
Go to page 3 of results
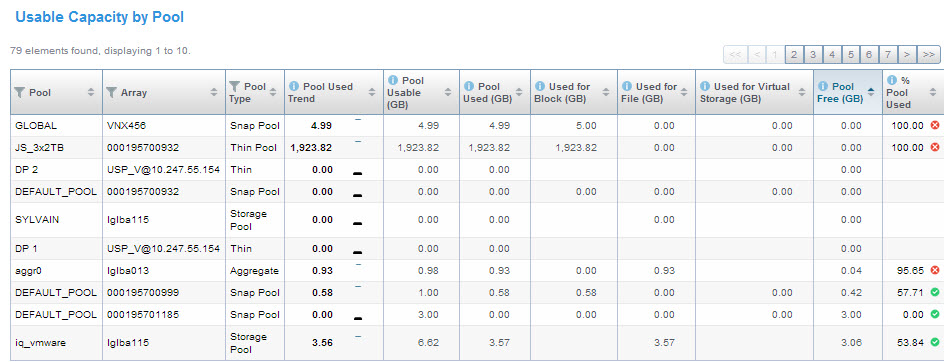tap(813, 54)
